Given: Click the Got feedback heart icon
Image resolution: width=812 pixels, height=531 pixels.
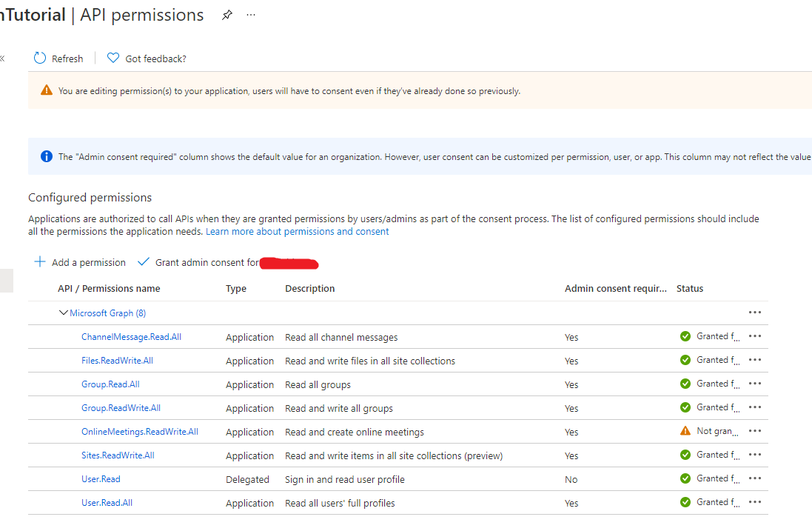Looking at the screenshot, I should tap(113, 58).
